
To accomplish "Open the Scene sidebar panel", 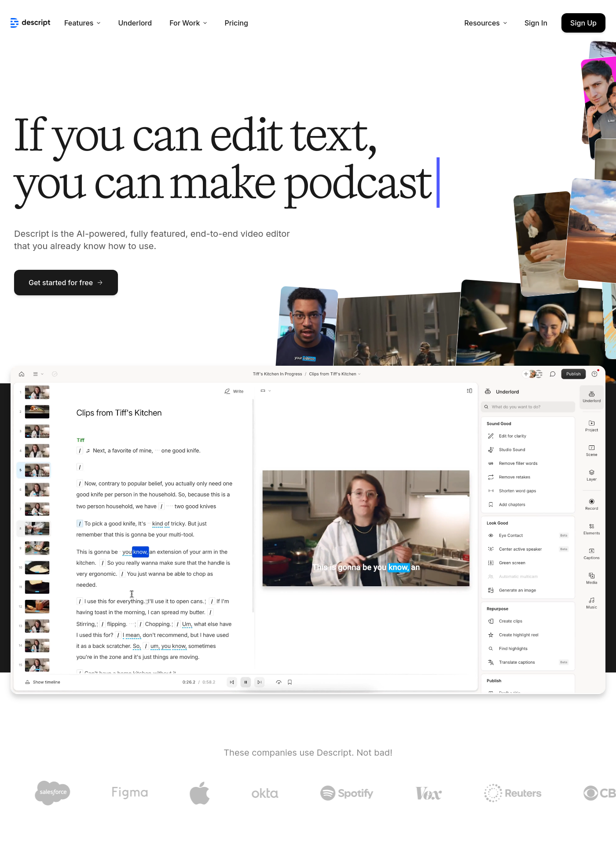I will pos(591,451).
